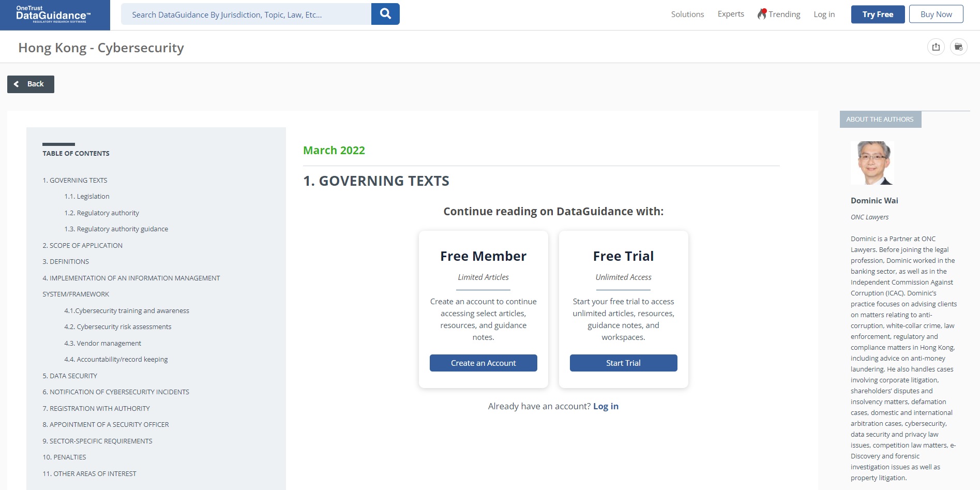This screenshot has height=490, width=980.
Task: Jump to 1.3. Regulatory authority guidance
Action: click(116, 229)
